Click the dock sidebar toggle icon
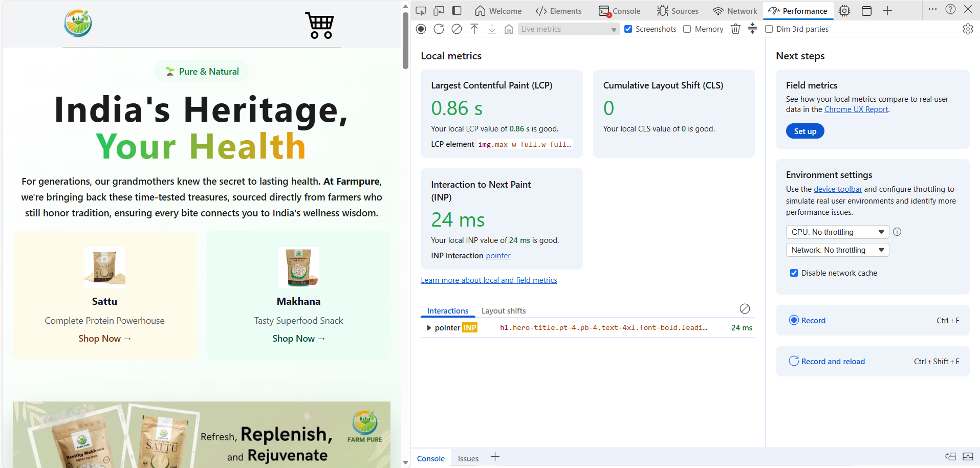 457,11
